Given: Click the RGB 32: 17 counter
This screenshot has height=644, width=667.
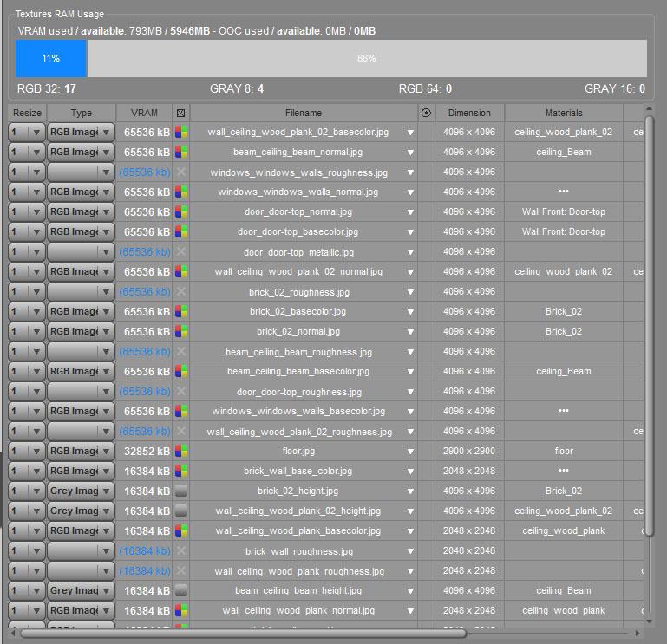Looking at the screenshot, I should tap(46, 88).
